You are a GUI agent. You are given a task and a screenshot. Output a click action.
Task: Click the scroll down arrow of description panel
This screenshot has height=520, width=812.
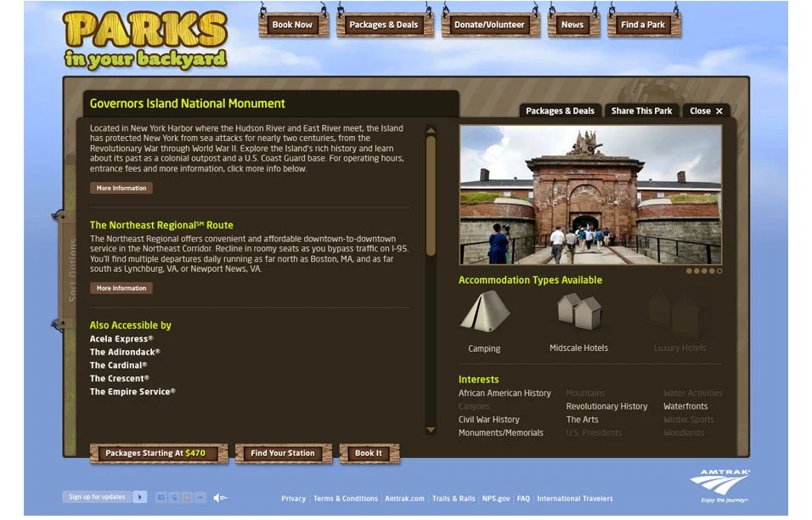431,430
